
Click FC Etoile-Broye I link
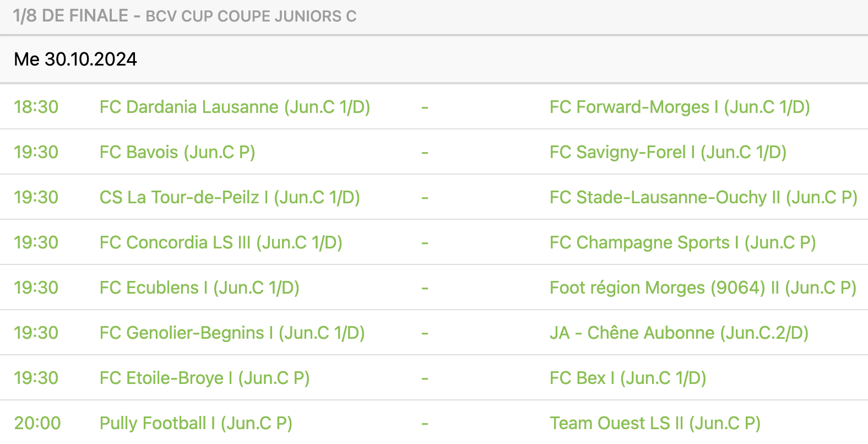tap(204, 378)
